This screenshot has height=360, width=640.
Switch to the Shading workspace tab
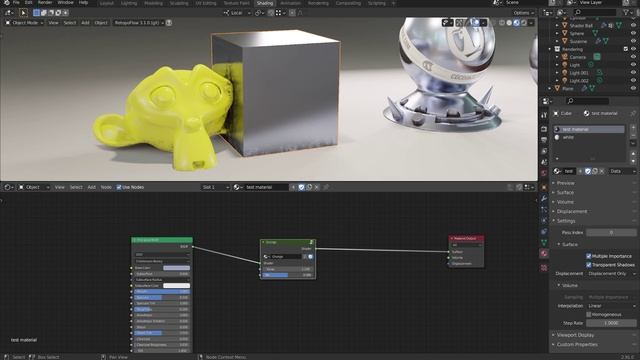click(x=264, y=3)
